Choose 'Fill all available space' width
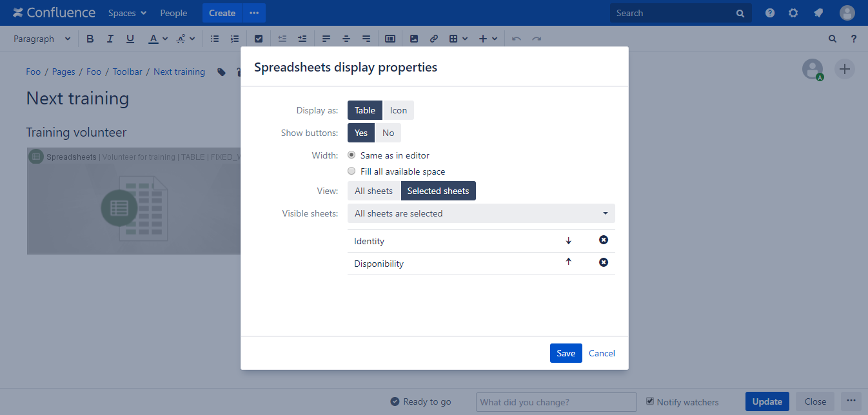 point(351,171)
